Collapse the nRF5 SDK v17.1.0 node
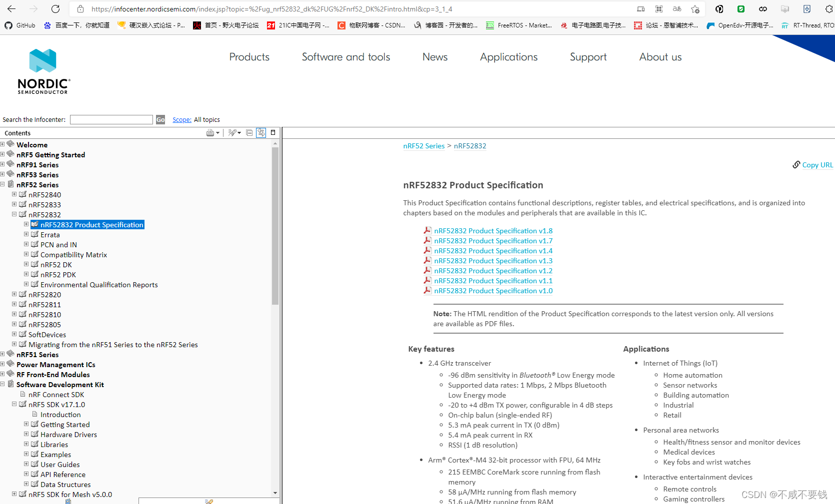 point(14,404)
